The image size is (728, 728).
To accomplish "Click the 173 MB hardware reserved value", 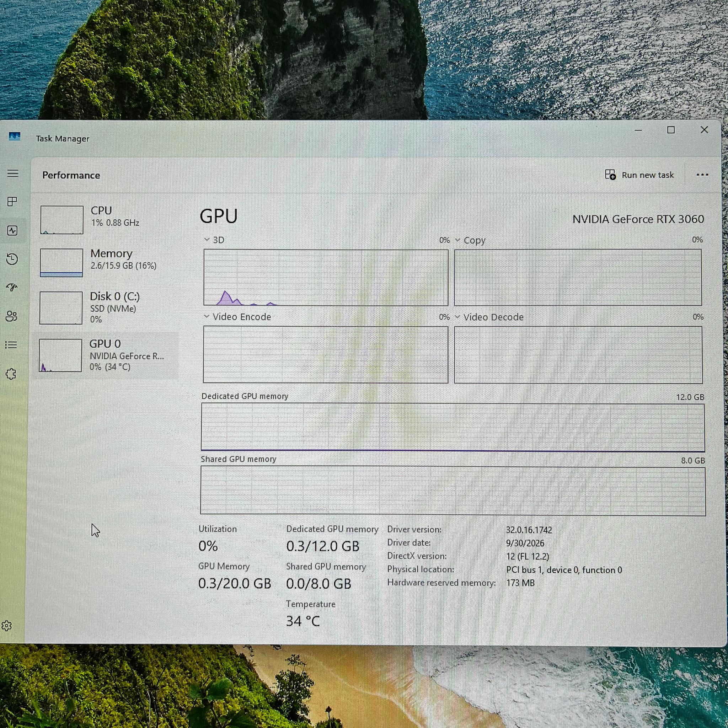I will point(520,583).
